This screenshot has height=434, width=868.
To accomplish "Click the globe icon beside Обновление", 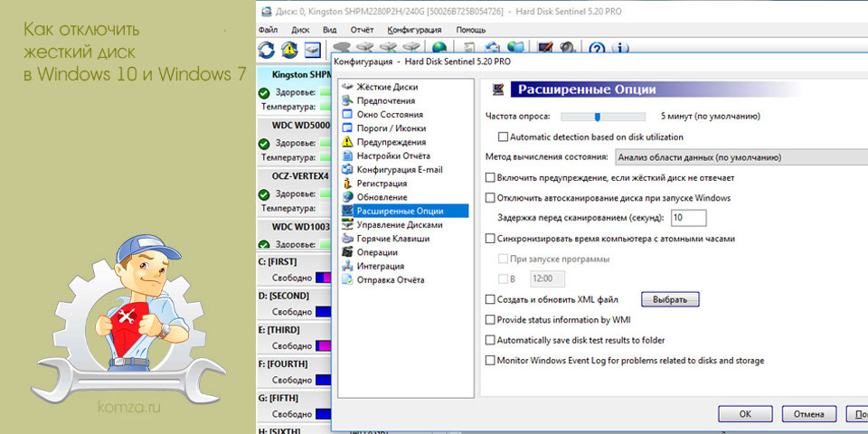I will click(x=347, y=196).
